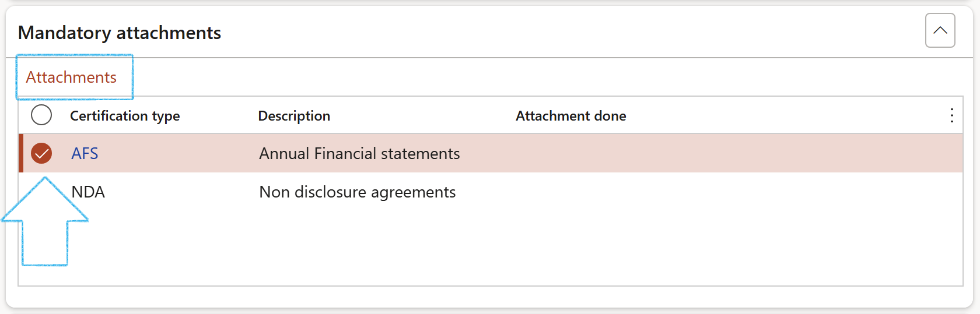Image resolution: width=980 pixels, height=314 pixels.
Task: Select the NDA certification type cell
Action: pyautogui.click(x=88, y=192)
